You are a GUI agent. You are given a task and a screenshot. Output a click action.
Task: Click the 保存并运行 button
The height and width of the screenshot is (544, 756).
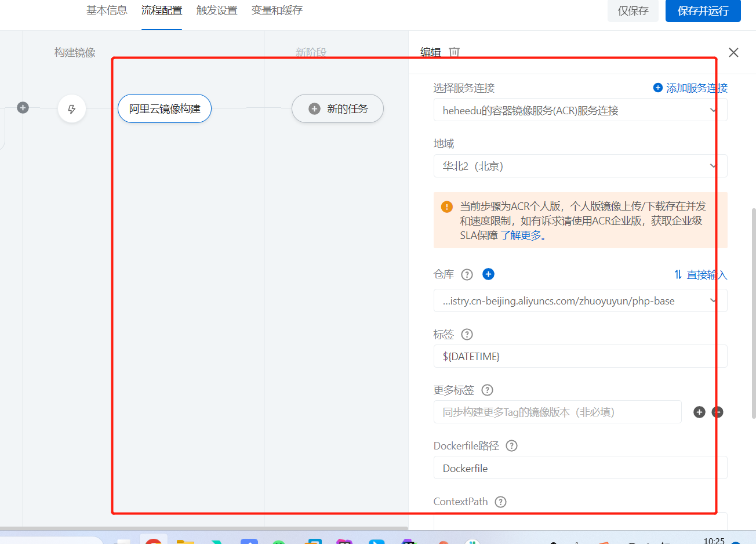coord(703,11)
